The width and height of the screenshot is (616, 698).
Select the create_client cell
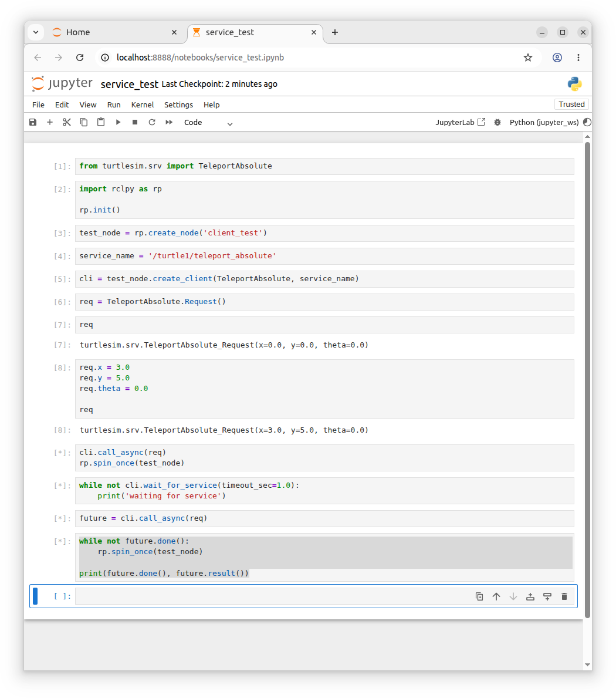(x=324, y=279)
